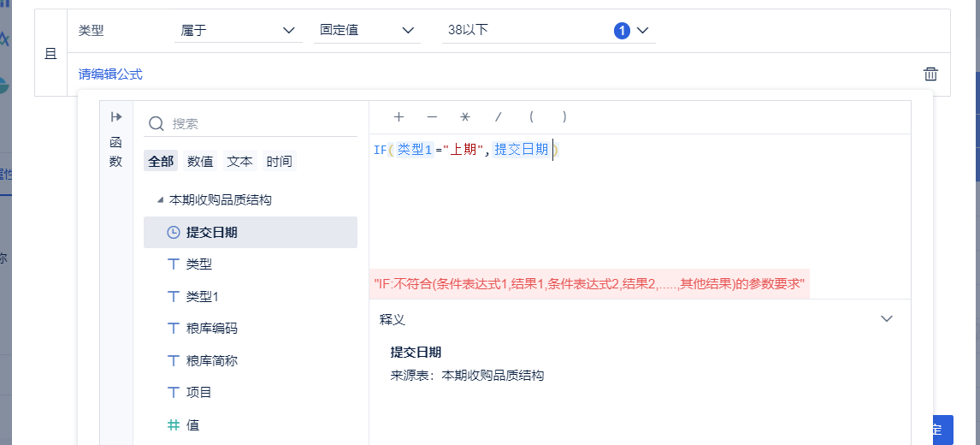Click the 请编辑公式 link
Image resolution: width=980 pixels, height=445 pixels.
(x=110, y=74)
